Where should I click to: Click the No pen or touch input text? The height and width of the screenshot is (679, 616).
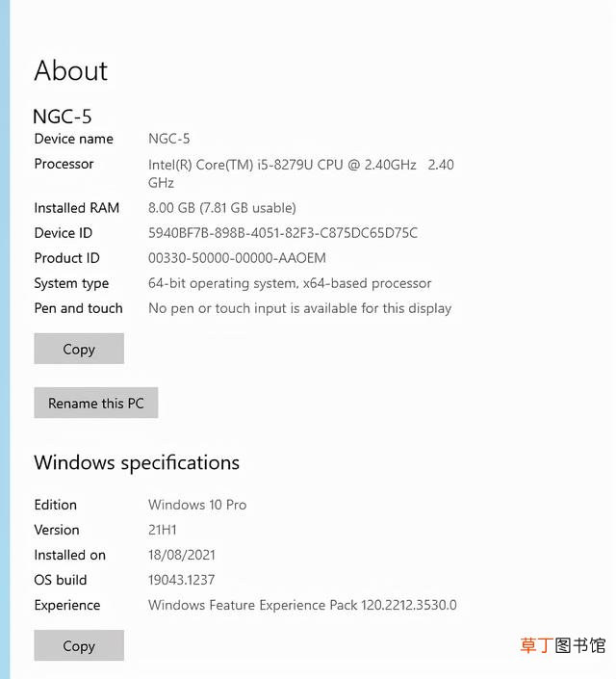click(299, 308)
